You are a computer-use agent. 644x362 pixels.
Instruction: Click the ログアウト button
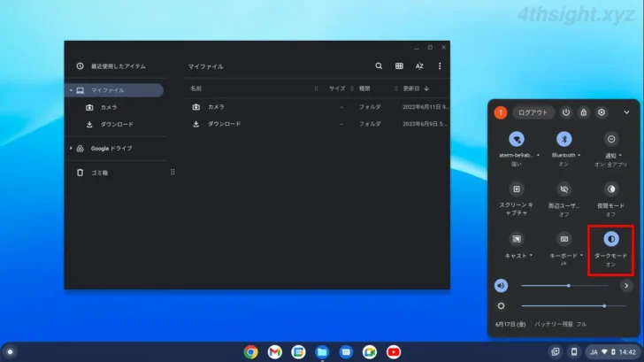tap(533, 112)
